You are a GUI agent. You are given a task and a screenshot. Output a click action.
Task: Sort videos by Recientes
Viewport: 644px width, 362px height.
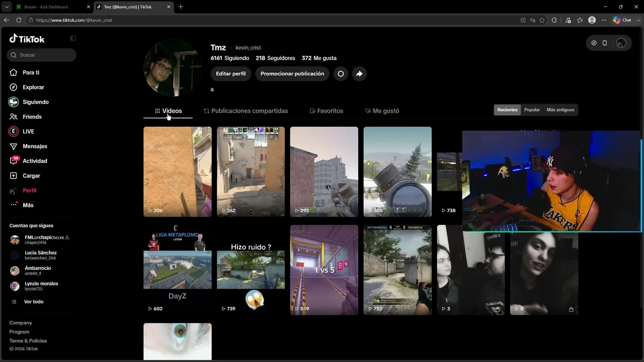click(507, 110)
